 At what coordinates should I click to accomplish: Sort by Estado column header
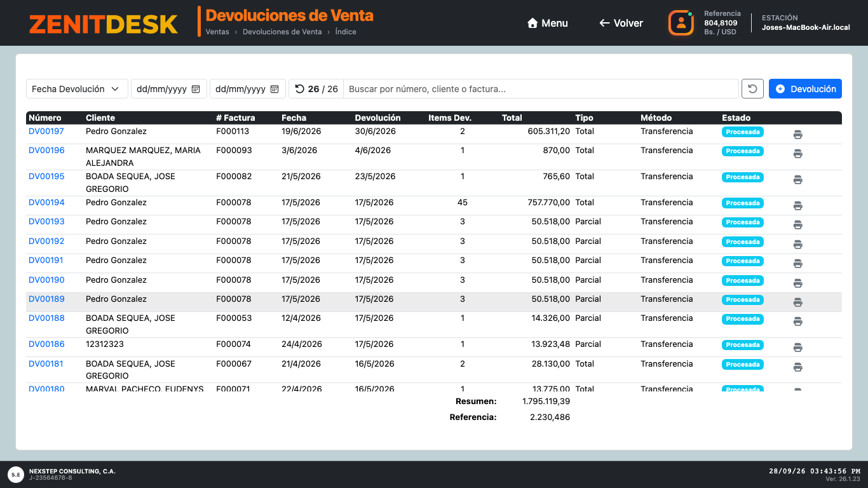[736, 118]
